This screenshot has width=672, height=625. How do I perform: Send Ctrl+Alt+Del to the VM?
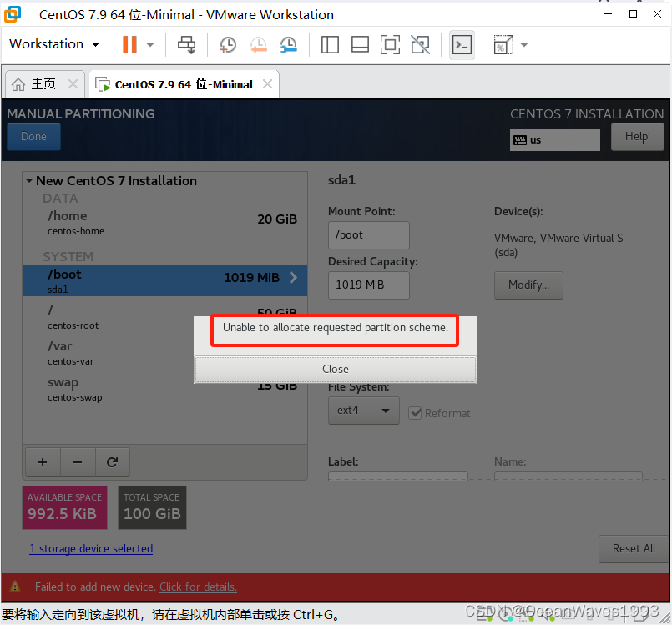pos(186,44)
